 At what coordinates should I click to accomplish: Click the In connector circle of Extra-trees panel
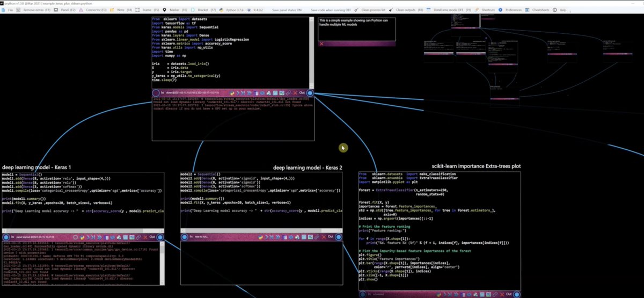point(362,294)
